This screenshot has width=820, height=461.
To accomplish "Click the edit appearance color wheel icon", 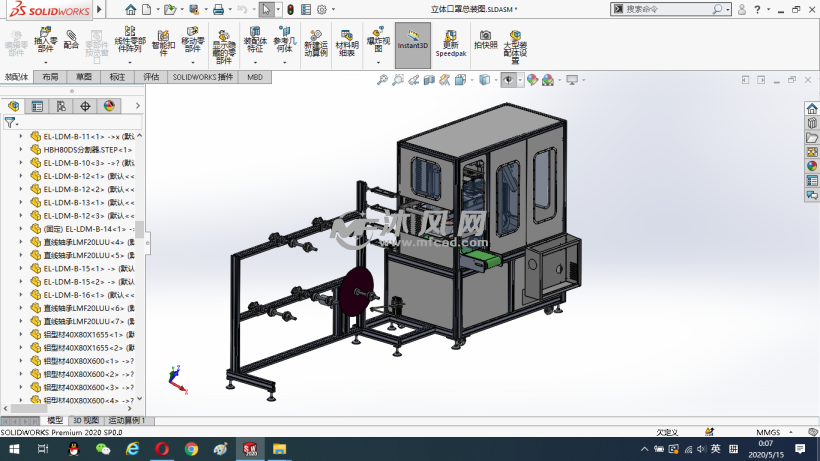I will pyautogui.click(x=532, y=80).
